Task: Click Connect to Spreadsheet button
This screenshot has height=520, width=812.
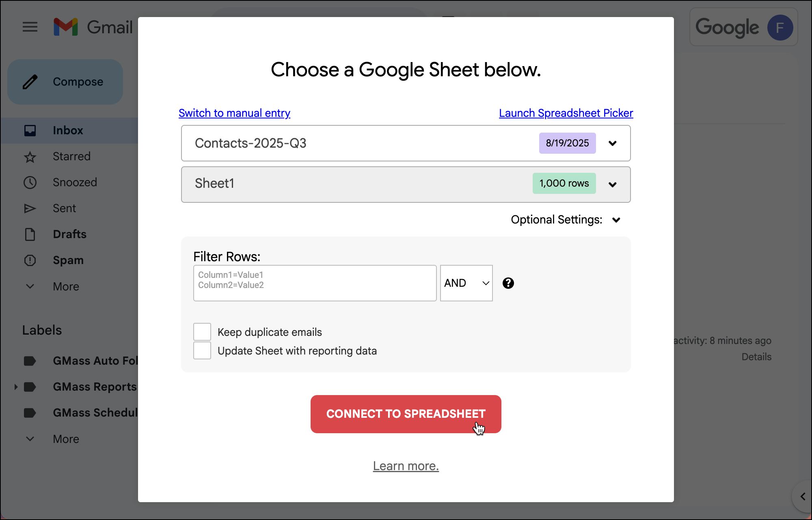Action: pyautogui.click(x=406, y=414)
